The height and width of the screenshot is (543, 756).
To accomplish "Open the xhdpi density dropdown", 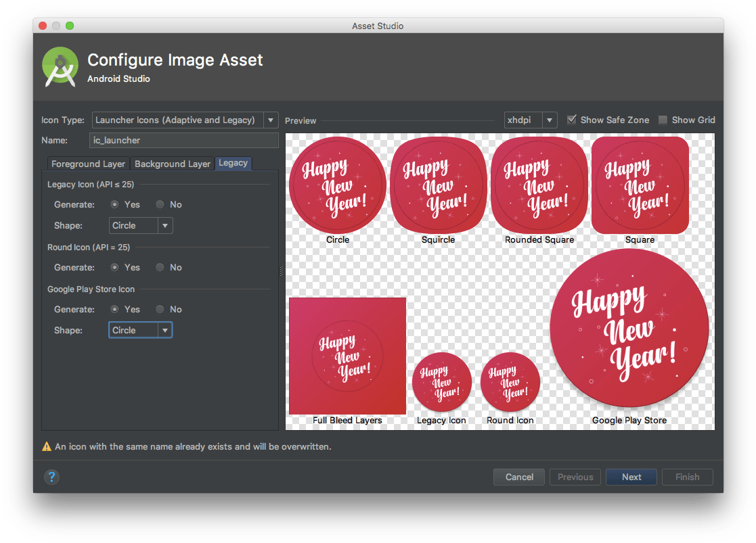I will 531,120.
